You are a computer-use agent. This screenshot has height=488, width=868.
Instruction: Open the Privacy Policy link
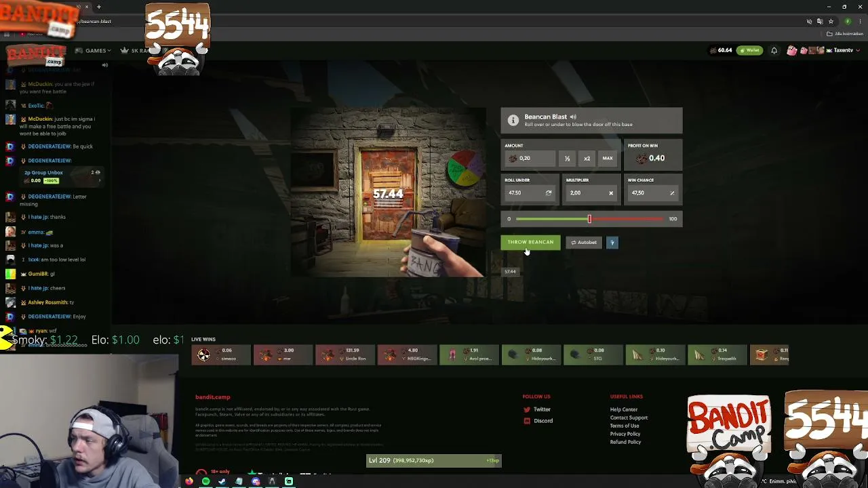click(625, 434)
